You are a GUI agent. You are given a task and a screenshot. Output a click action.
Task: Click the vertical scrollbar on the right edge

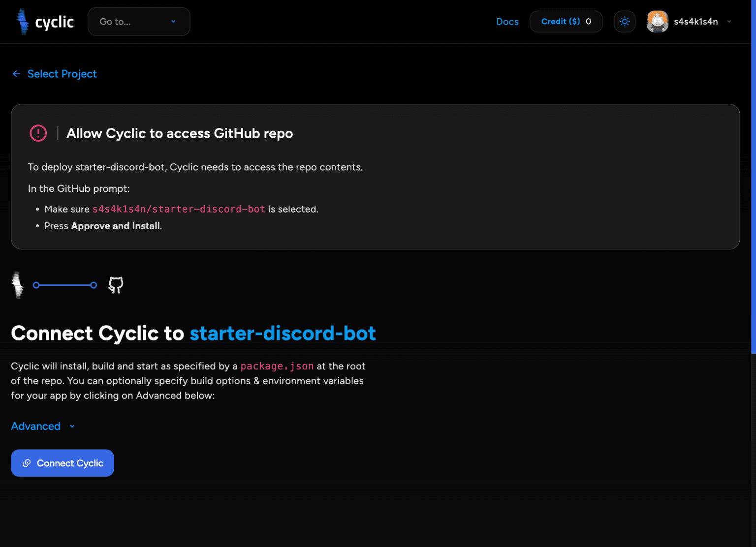point(753,197)
